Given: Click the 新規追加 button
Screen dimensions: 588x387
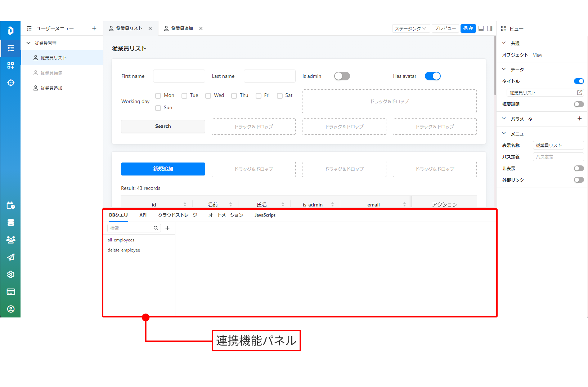Looking at the screenshot, I should point(163,169).
